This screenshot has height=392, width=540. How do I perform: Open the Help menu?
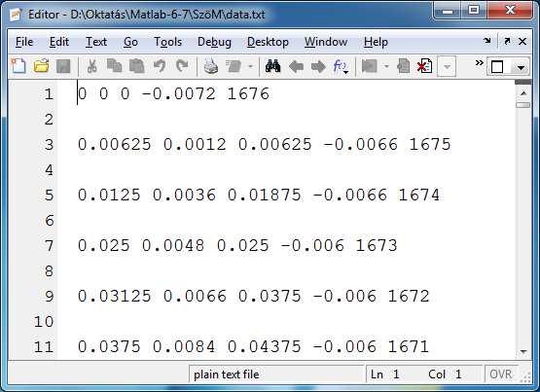tap(376, 42)
